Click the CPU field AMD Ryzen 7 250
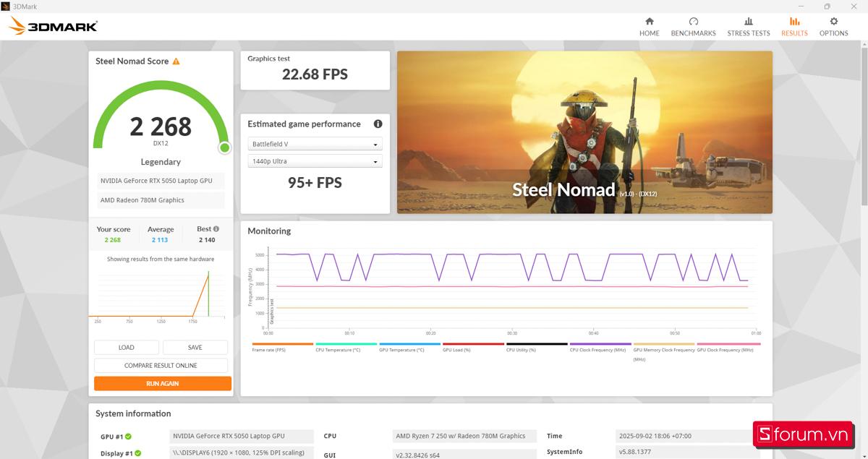 (465, 437)
